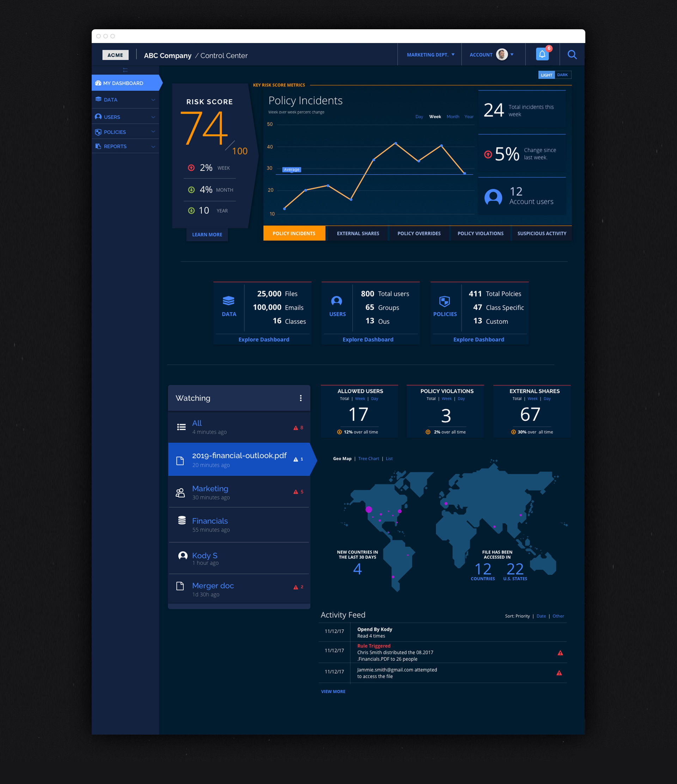
Task: Click the Policies shield icon in sidebar
Action: [98, 132]
